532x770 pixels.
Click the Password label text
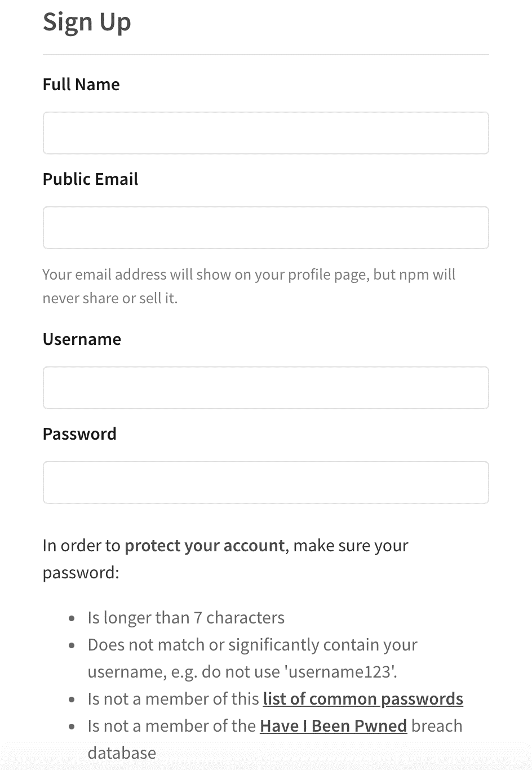[79, 434]
